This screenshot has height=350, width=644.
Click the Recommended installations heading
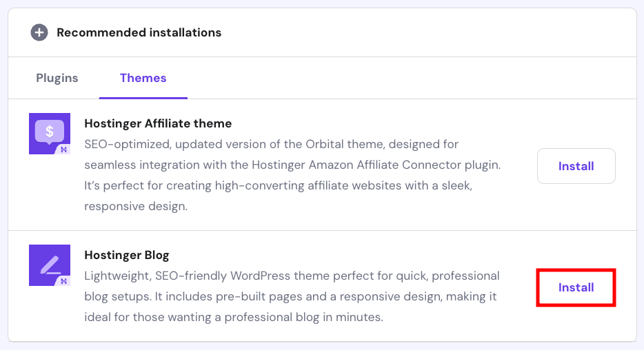[x=139, y=32]
